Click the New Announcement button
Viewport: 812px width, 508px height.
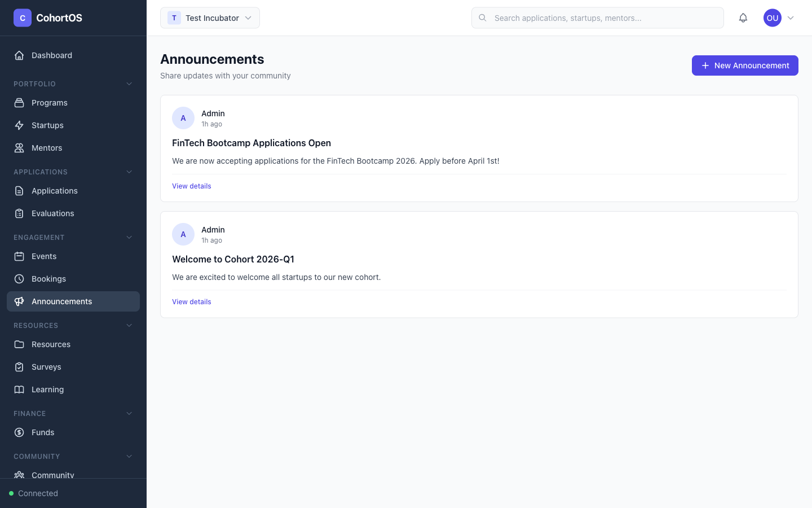click(x=745, y=65)
